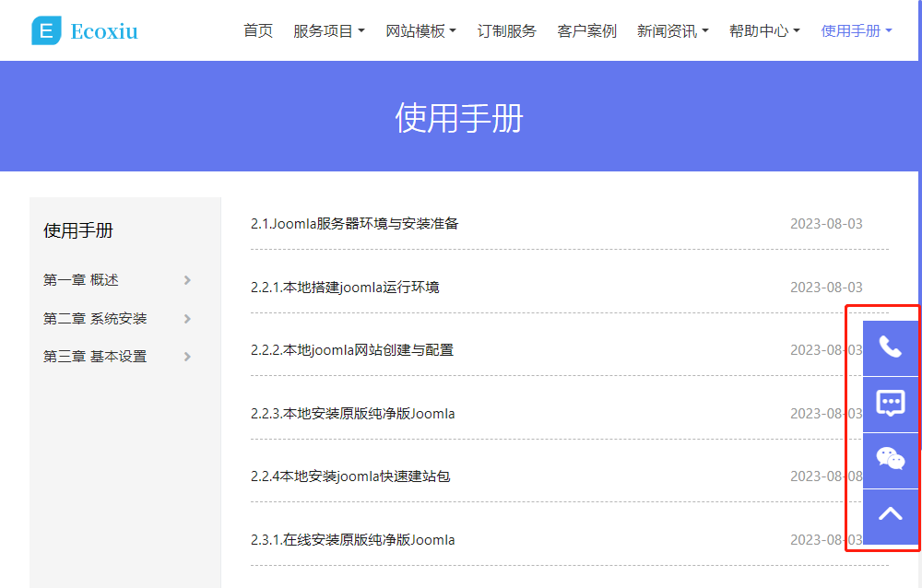Click the Ecoxiu logo icon
The height and width of the screenshot is (588, 922).
point(46,30)
